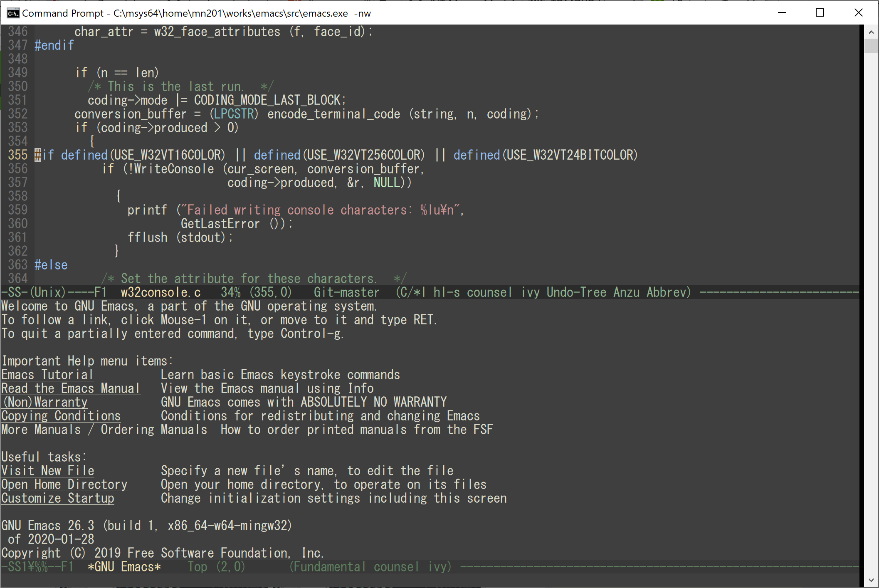
Task: Click *GNU Emacs* buffer name in mode line
Action: (x=124, y=567)
